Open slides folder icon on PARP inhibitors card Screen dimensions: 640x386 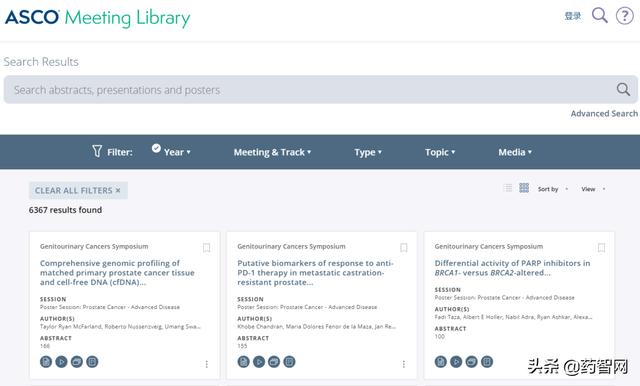(471, 362)
